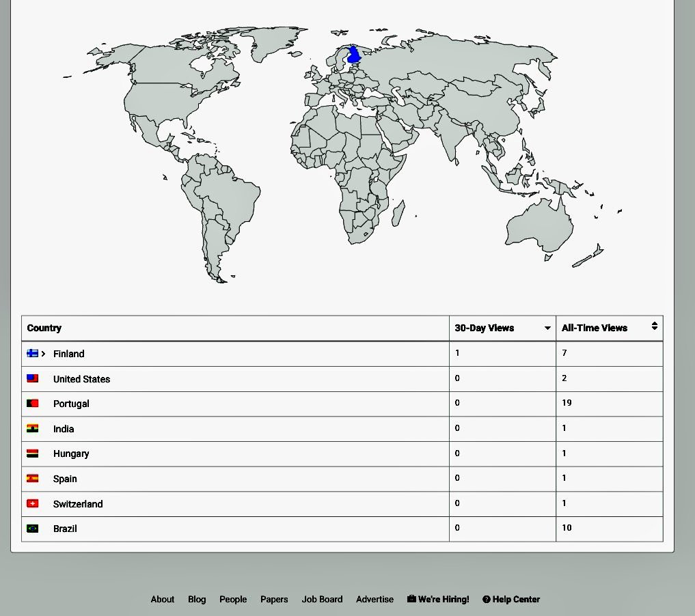Click the question mark Help icon
The height and width of the screenshot is (616, 695).
[x=487, y=599]
